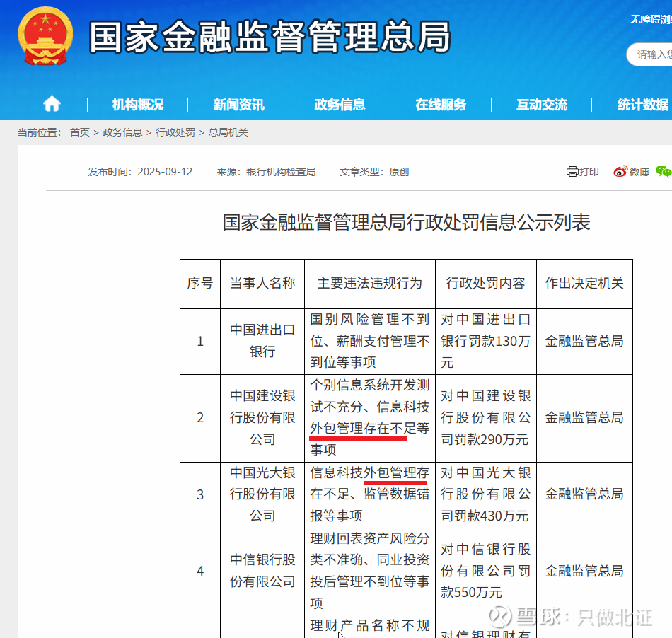The image size is (672, 638).
Task: Open the 统计数据 menu
Action: click(x=643, y=105)
